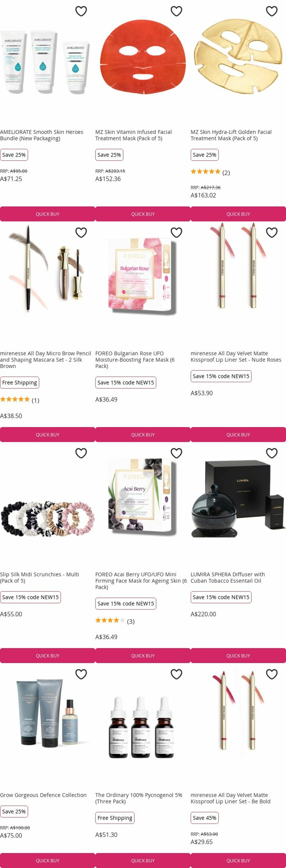Quick buy Slip Silk Midi Scrunchies
The image size is (286, 868).
click(47, 656)
